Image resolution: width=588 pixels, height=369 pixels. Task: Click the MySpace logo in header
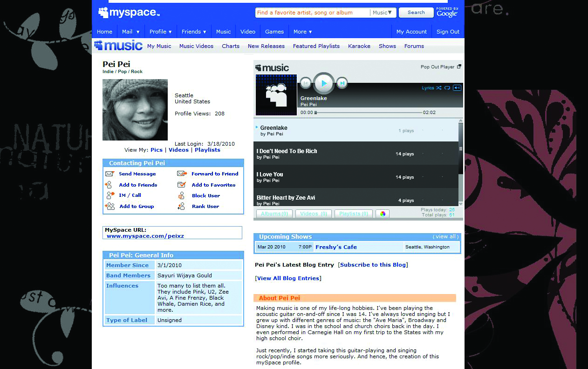pyautogui.click(x=129, y=13)
